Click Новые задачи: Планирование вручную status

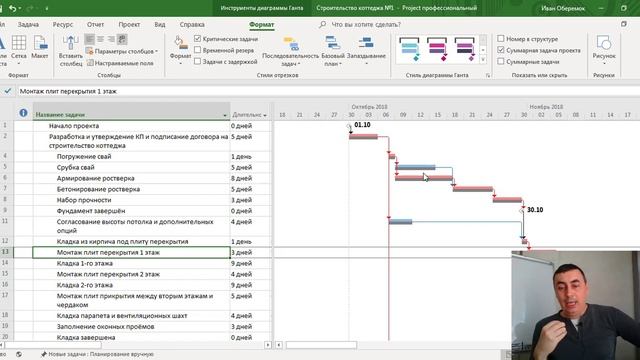click(x=97, y=354)
